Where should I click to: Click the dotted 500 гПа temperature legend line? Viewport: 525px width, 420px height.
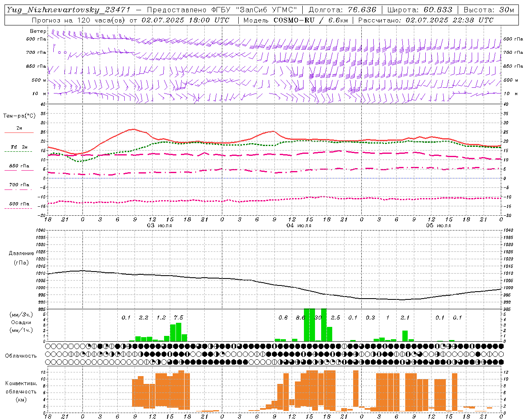tap(18, 208)
